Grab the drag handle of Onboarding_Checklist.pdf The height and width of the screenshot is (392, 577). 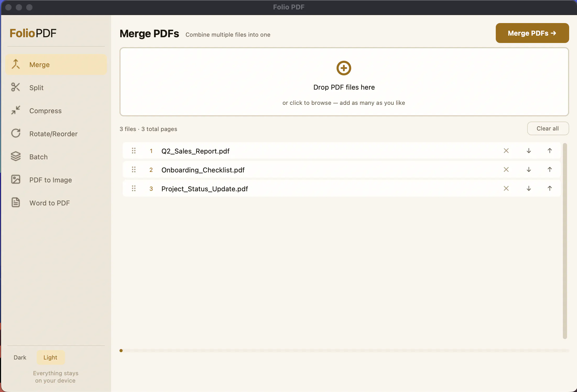[x=134, y=170]
